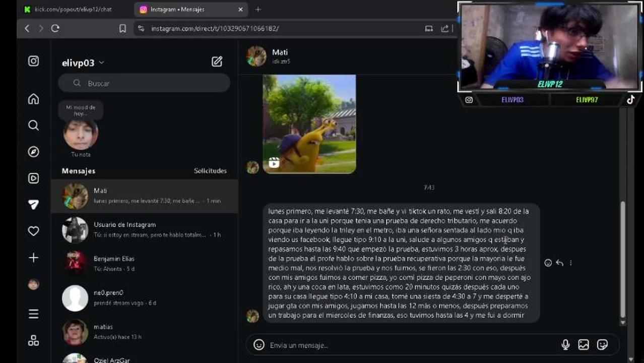This screenshot has height=363, width=644.
Task: Click the Create plus icon
Action: click(33, 258)
